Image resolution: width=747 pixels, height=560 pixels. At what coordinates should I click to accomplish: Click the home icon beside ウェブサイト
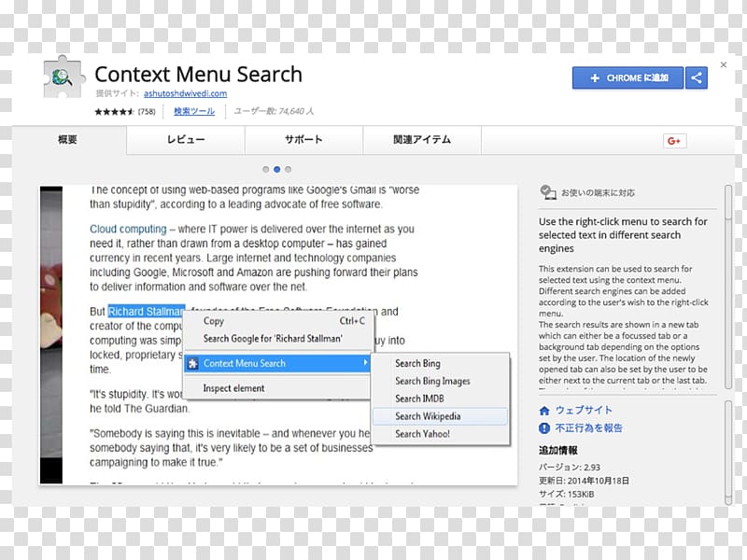[544, 411]
